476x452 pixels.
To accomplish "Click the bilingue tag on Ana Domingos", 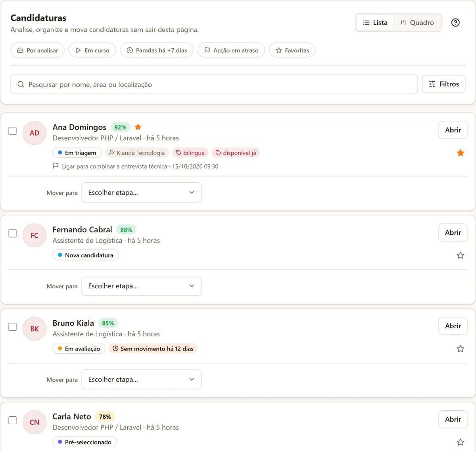I will click(x=190, y=153).
